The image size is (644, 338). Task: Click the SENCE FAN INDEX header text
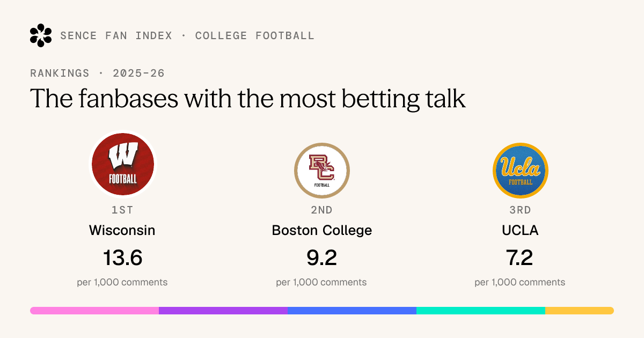[116, 36]
